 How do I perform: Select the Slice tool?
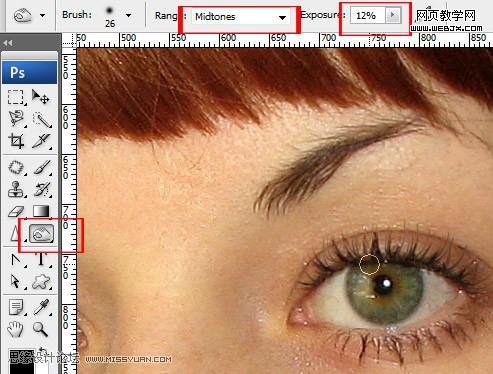(x=41, y=141)
